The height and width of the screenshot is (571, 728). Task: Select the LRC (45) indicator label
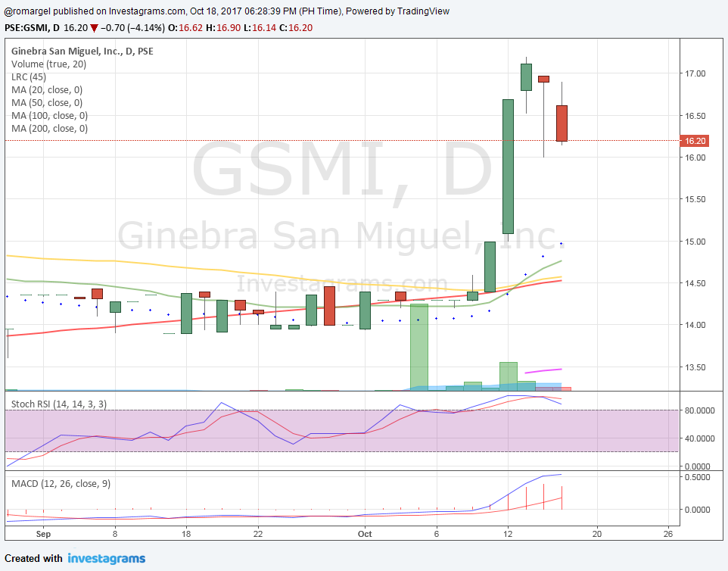[29, 77]
